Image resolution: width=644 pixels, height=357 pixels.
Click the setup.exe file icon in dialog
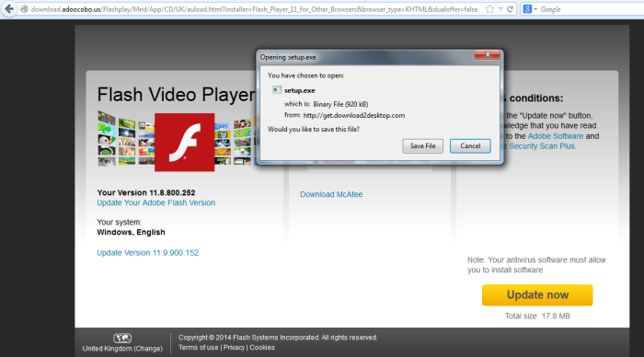pyautogui.click(x=277, y=90)
